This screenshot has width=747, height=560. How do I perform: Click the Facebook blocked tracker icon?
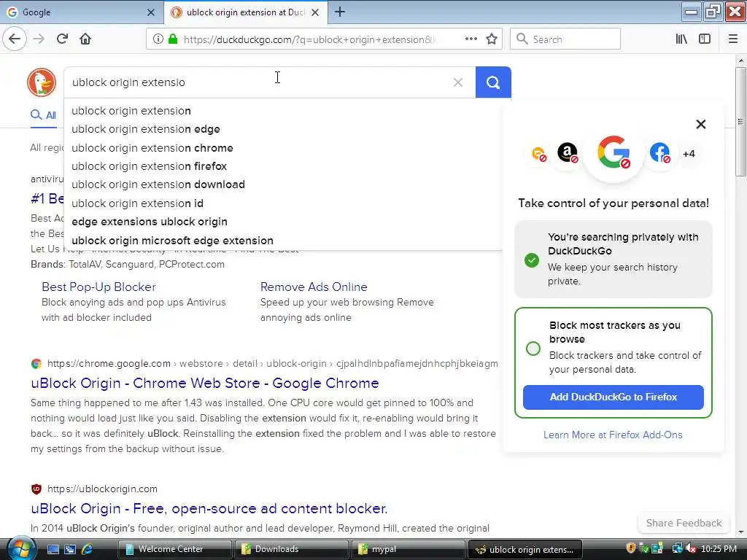[659, 153]
